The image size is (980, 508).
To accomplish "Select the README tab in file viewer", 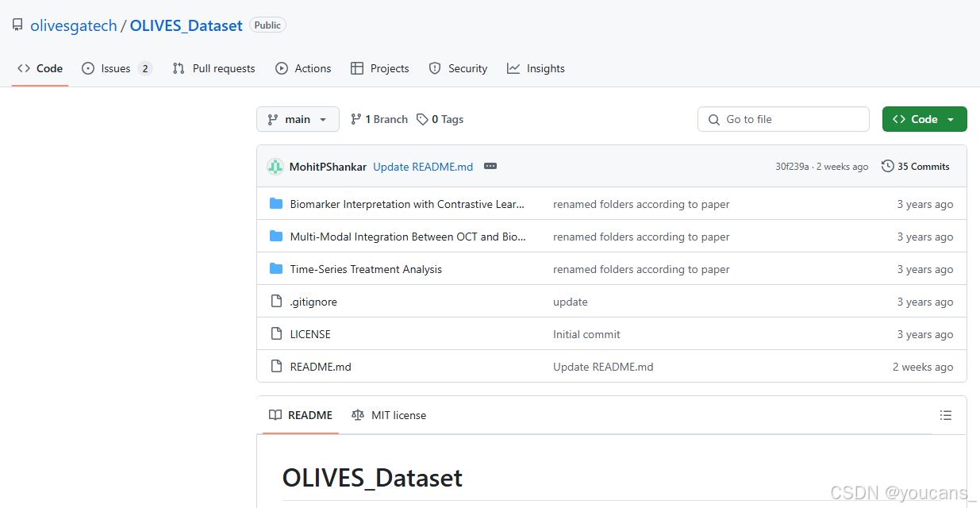I will pos(301,415).
